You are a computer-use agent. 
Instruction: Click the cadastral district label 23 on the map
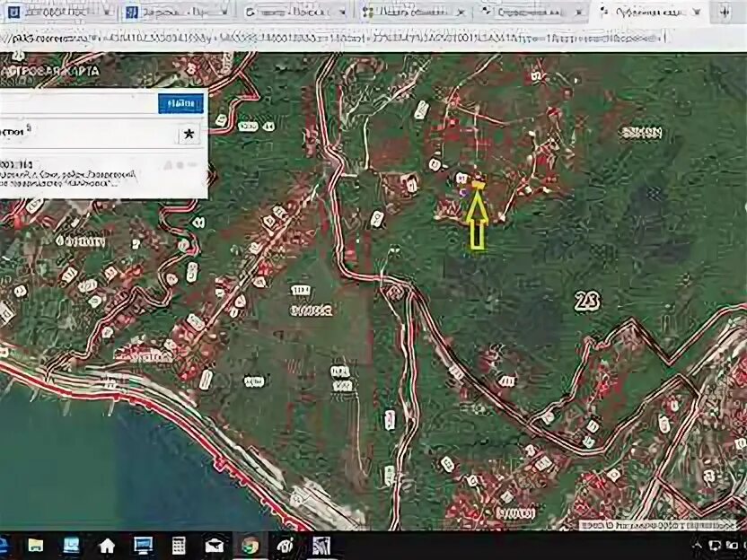(587, 301)
